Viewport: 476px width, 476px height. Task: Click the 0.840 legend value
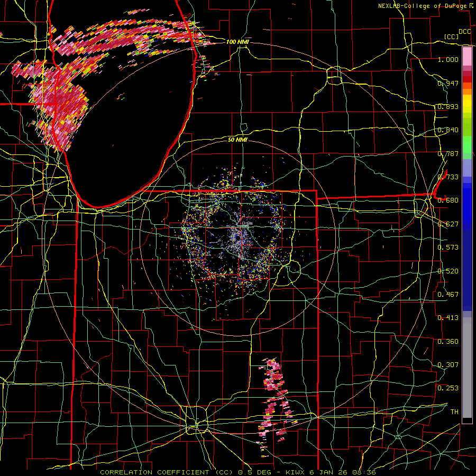(448, 130)
